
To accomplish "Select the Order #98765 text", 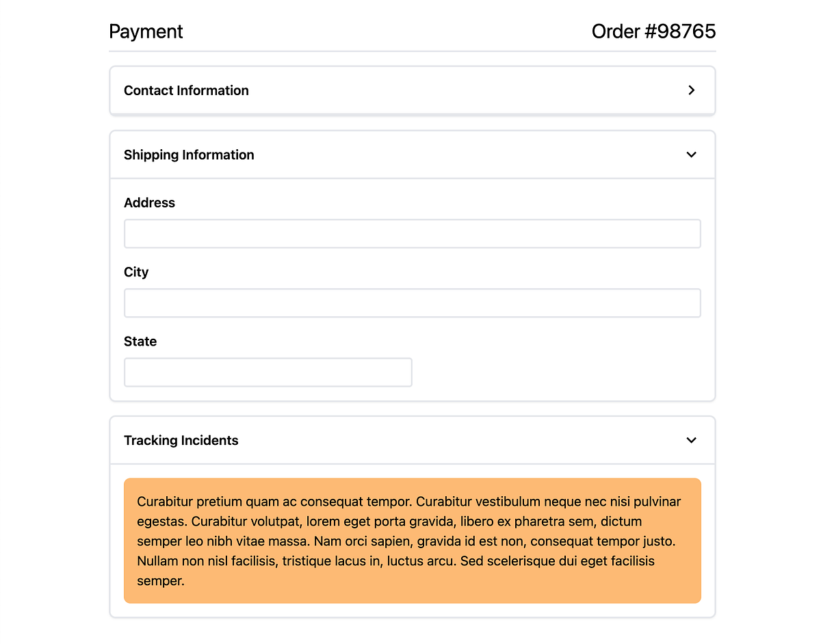I will 653,31.
